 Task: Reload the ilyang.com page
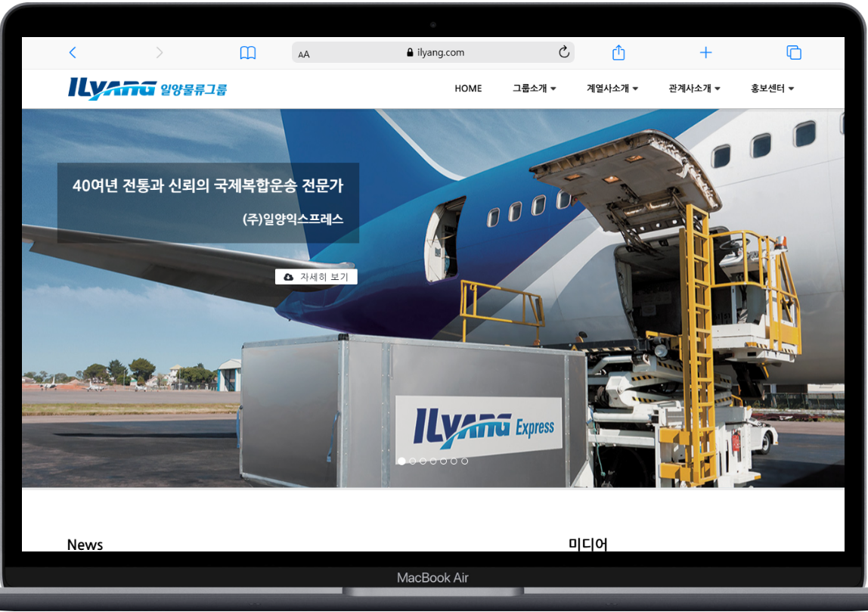pos(563,52)
